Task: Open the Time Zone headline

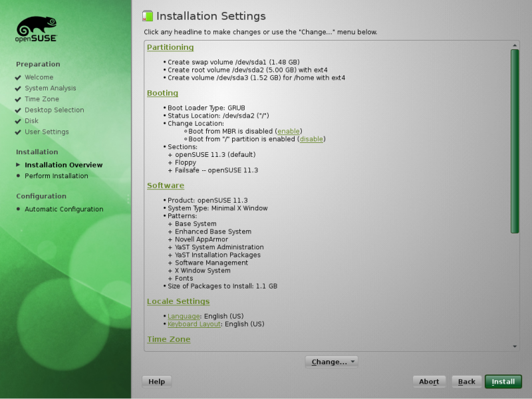Action: [x=169, y=339]
